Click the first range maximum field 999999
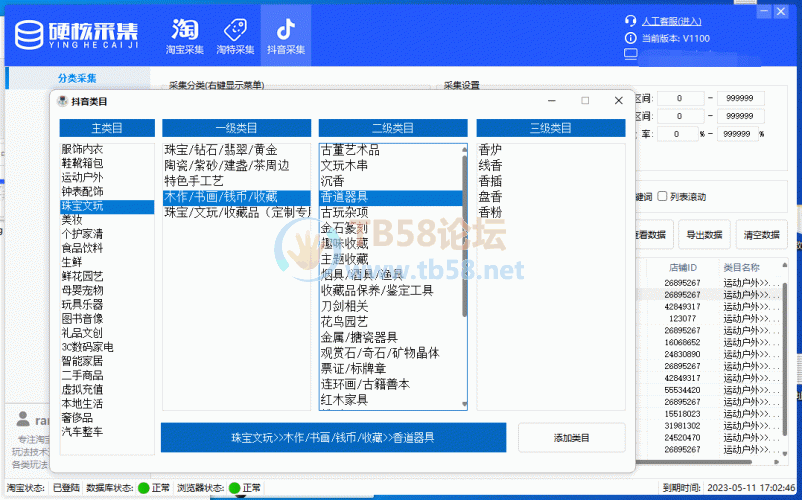 pos(740,98)
